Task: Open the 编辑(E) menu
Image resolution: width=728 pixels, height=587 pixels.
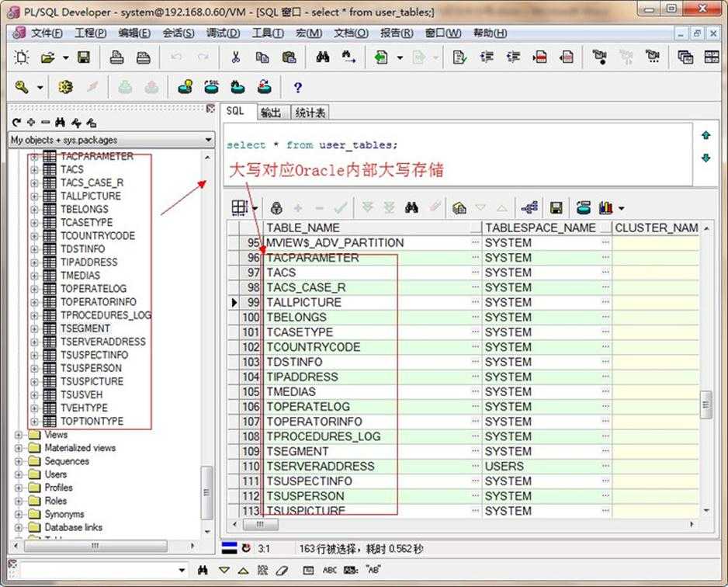Action: click(x=134, y=33)
